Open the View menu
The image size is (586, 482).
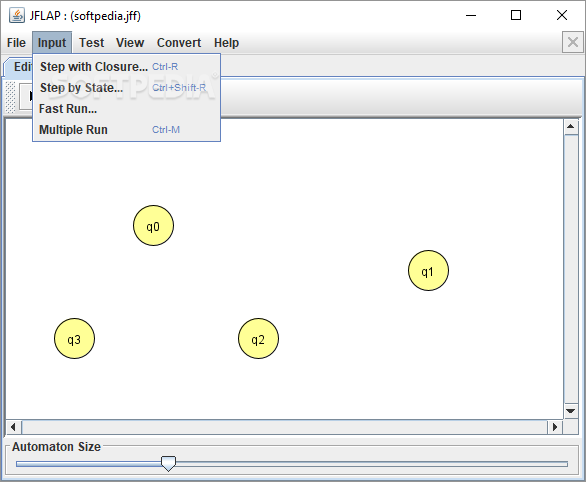click(x=130, y=43)
